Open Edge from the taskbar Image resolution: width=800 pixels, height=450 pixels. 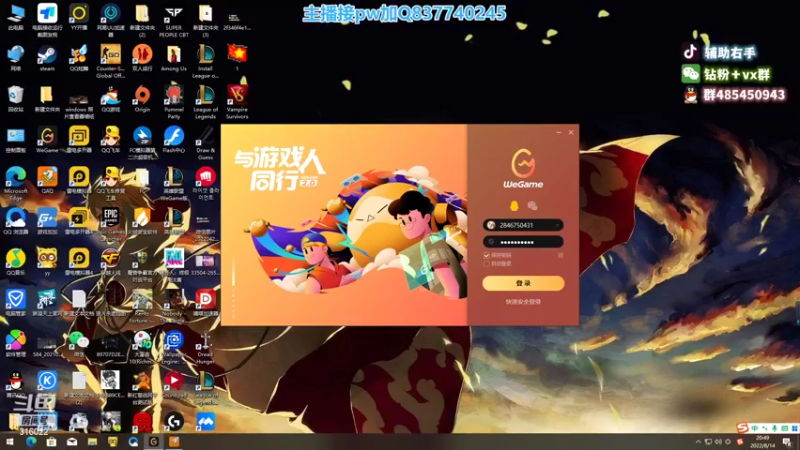[x=31, y=442]
